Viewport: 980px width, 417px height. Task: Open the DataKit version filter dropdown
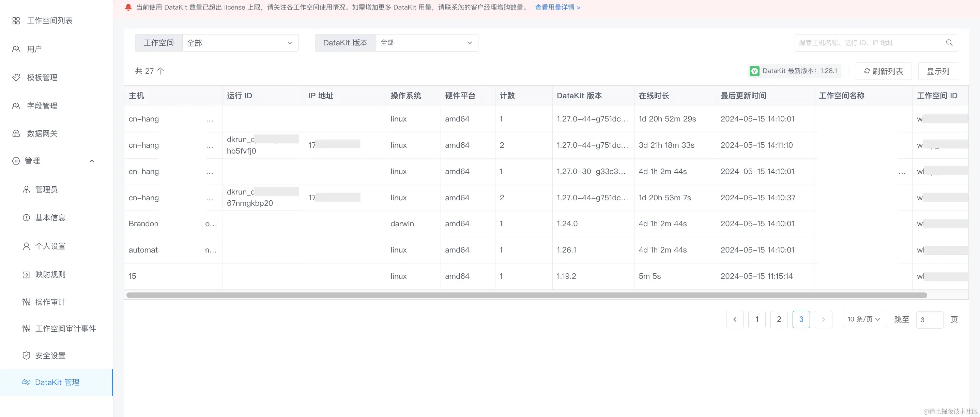[426, 43]
